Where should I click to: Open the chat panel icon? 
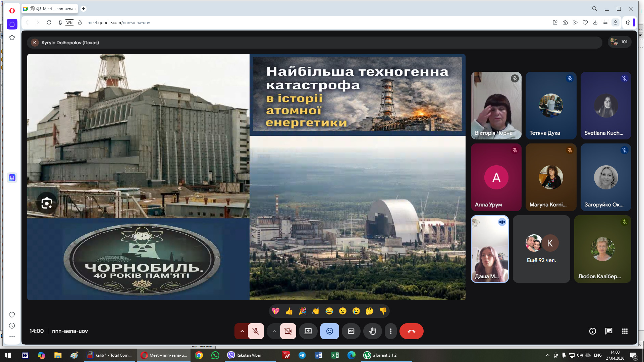coord(608,331)
